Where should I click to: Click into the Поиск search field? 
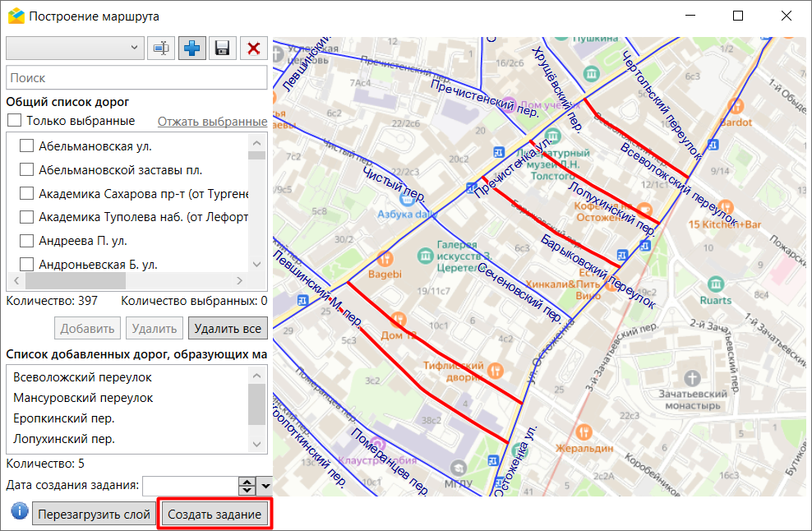click(x=136, y=78)
